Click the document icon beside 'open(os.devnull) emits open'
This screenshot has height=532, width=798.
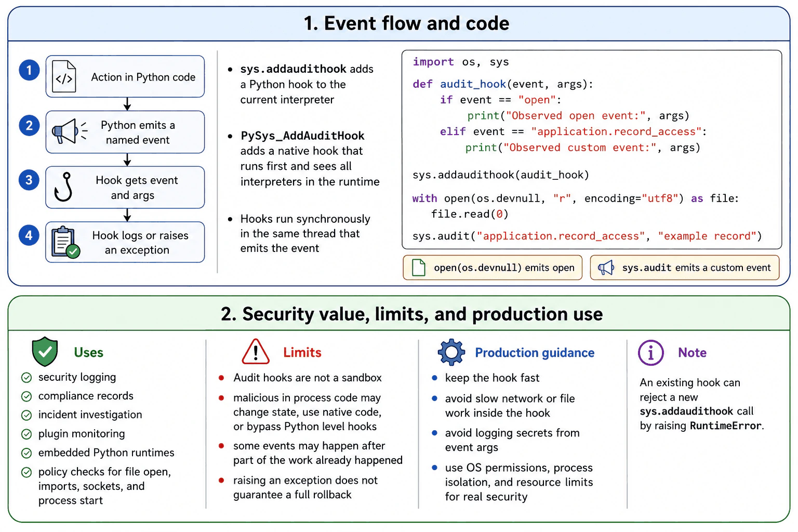click(418, 268)
